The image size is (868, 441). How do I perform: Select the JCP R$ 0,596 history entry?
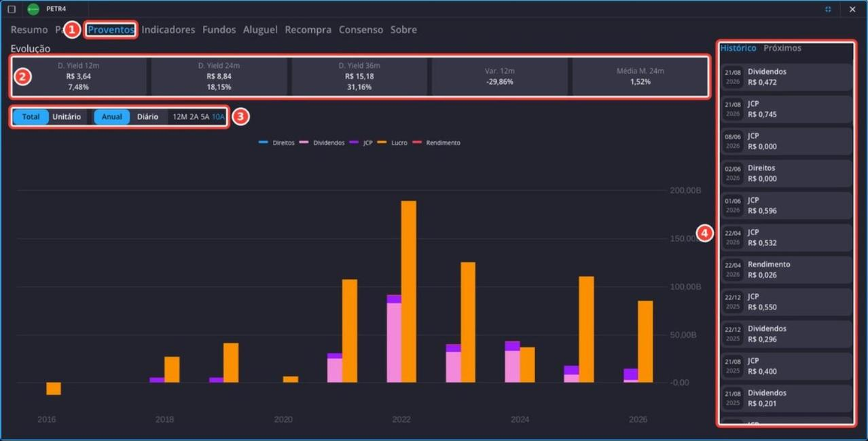[786, 206]
